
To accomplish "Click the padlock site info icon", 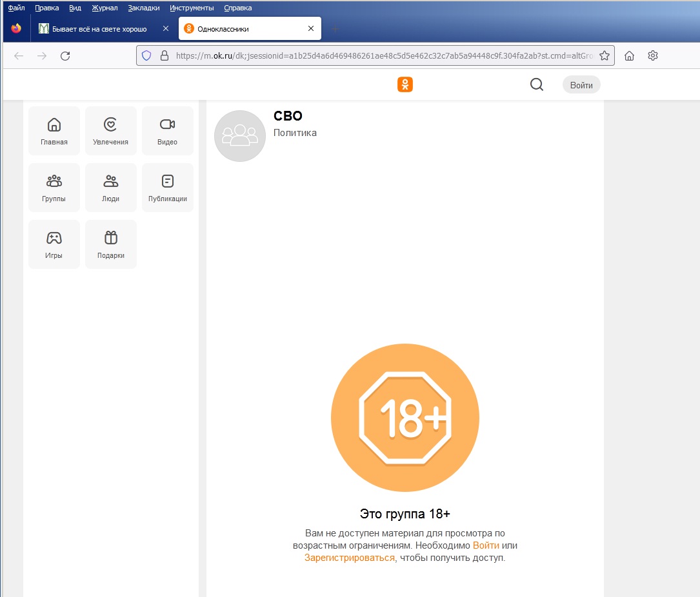I will (165, 56).
